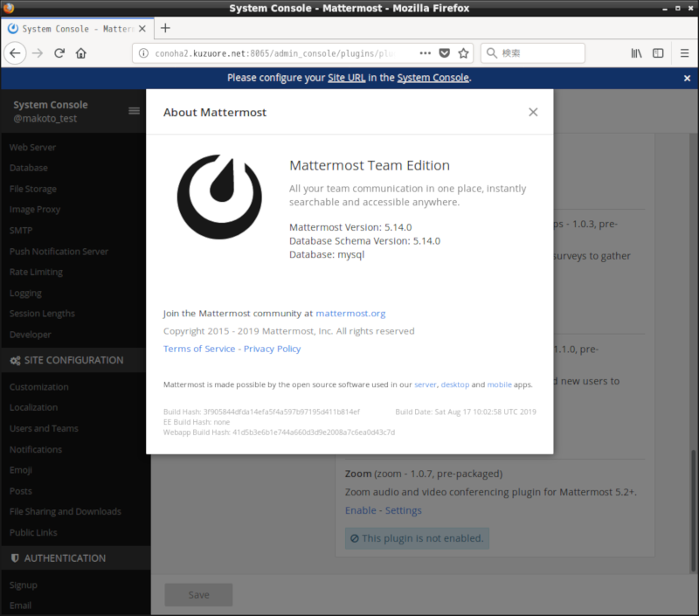The width and height of the screenshot is (699, 616).
Task: Click the Firefox back arrow button
Action: 15,53
